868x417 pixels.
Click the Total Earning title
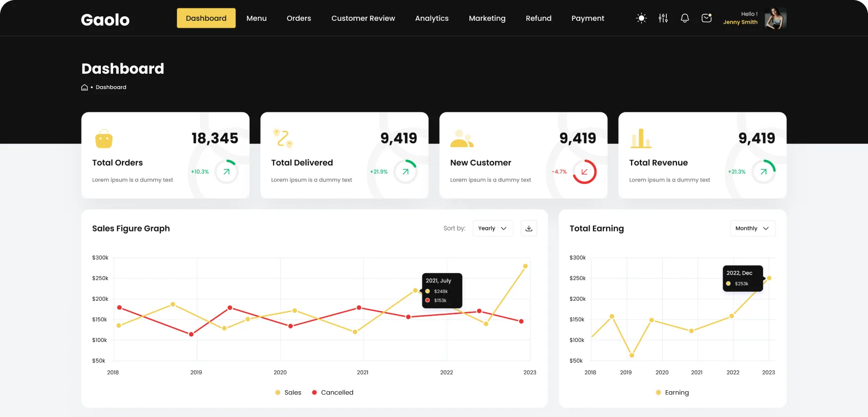pyautogui.click(x=597, y=229)
